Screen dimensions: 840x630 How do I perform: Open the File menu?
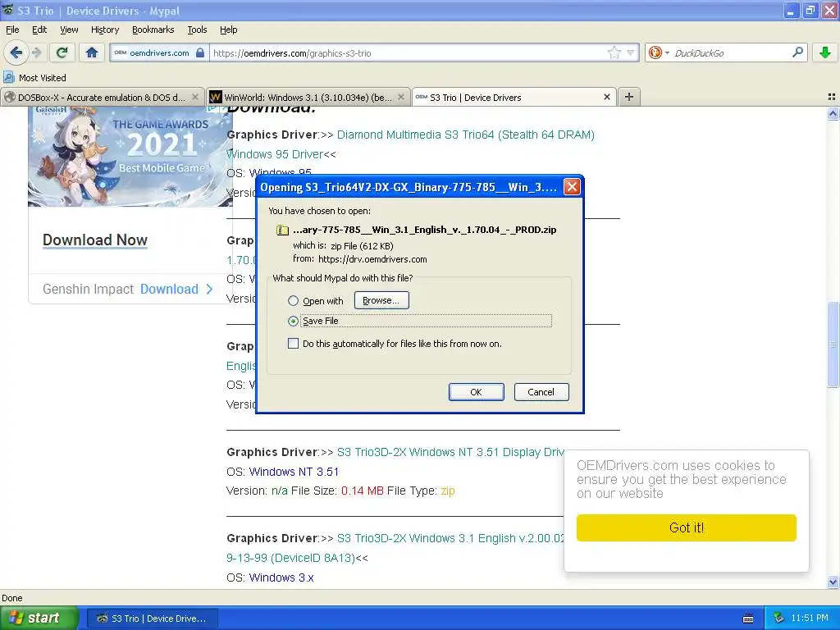(x=12, y=30)
